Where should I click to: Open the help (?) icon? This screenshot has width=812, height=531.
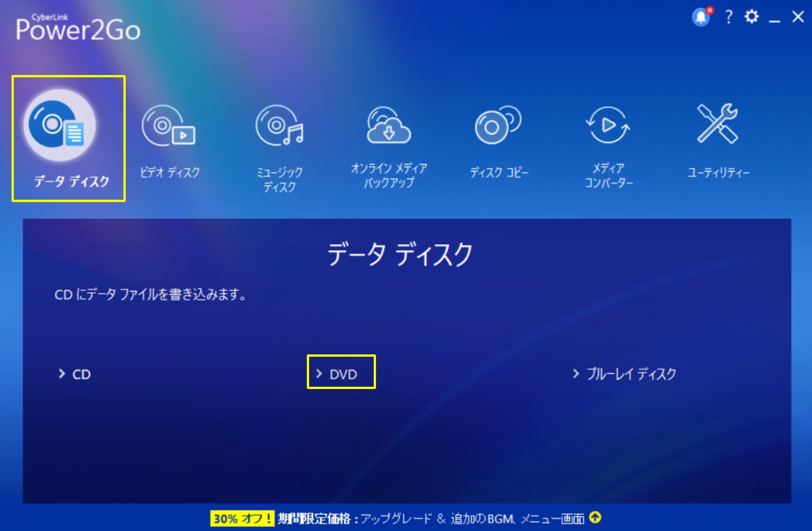pyautogui.click(x=728, y=17)
